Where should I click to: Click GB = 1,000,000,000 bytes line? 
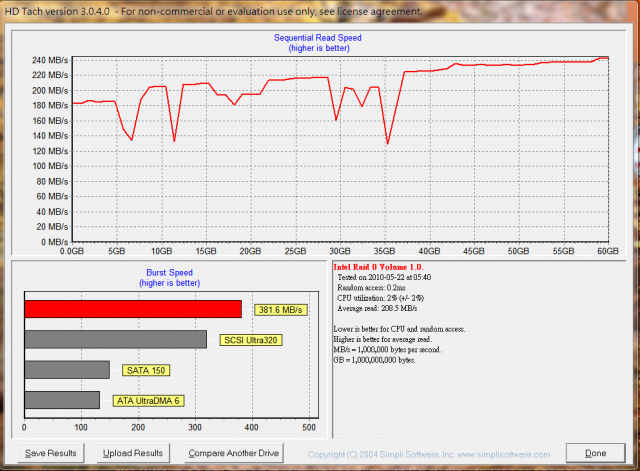[374, 360]
